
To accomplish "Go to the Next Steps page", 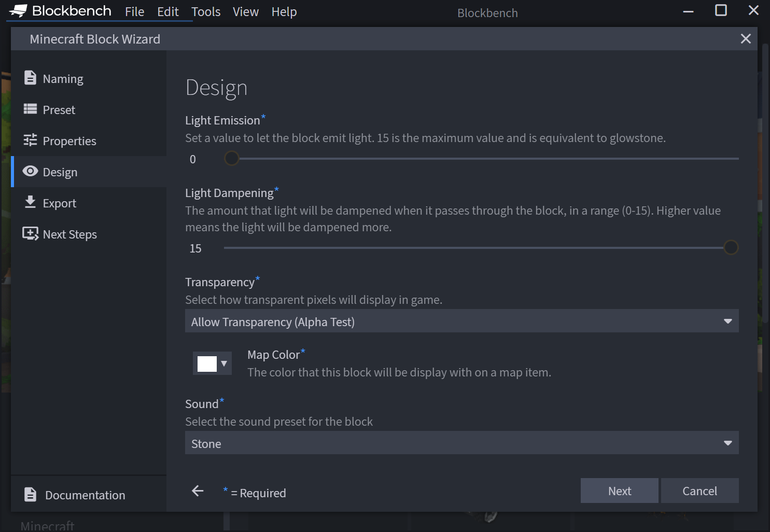I will pos(89,234).
